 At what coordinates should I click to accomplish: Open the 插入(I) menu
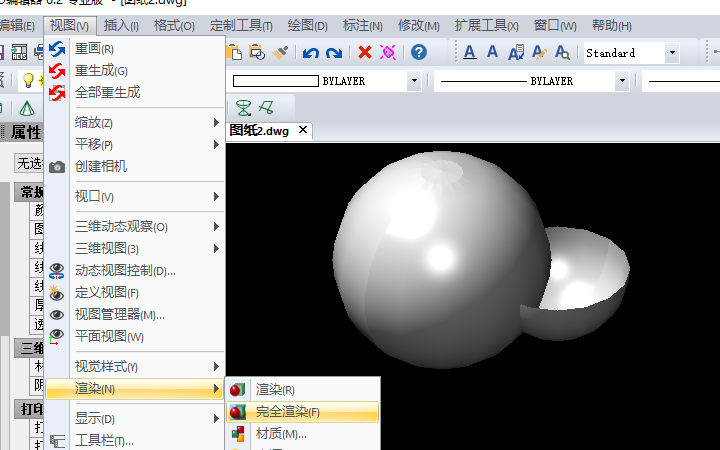[x=121, y=26]
